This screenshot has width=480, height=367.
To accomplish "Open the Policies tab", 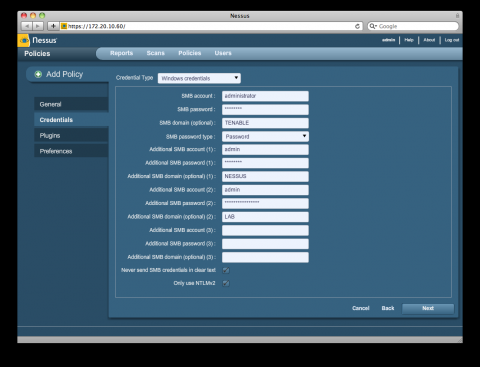I will point(189,53).
